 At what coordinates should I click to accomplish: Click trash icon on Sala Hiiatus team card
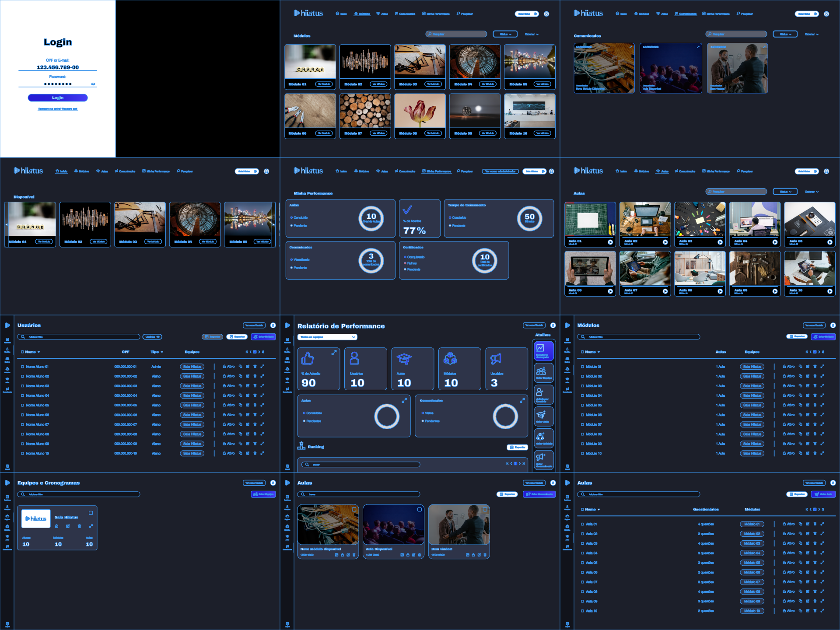pos(79,526)
